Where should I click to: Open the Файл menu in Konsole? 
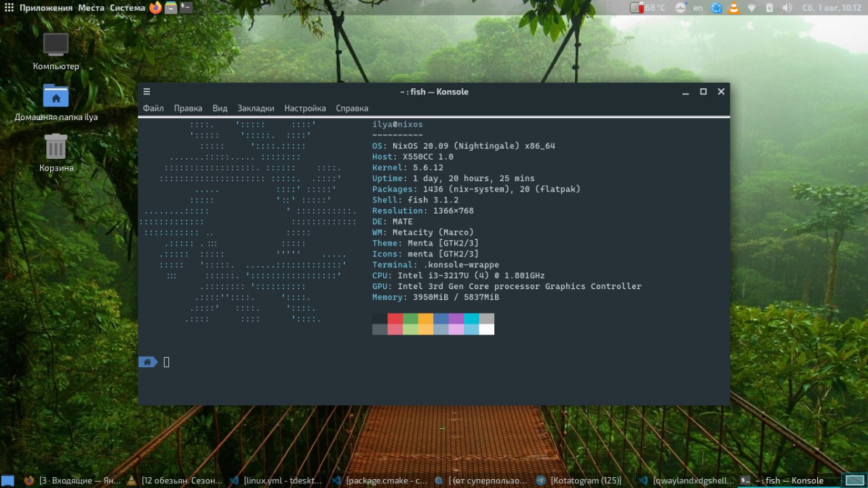[153, 108]
